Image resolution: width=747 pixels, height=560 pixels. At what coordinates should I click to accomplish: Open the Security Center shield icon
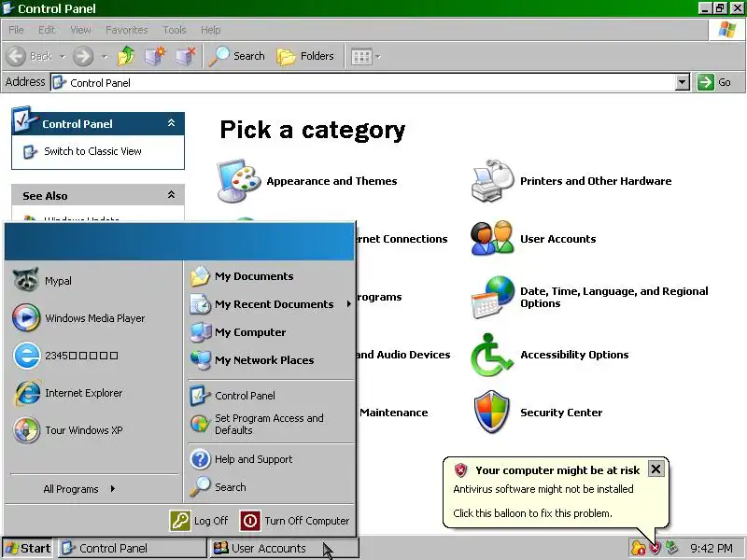[x=492, y=412]
